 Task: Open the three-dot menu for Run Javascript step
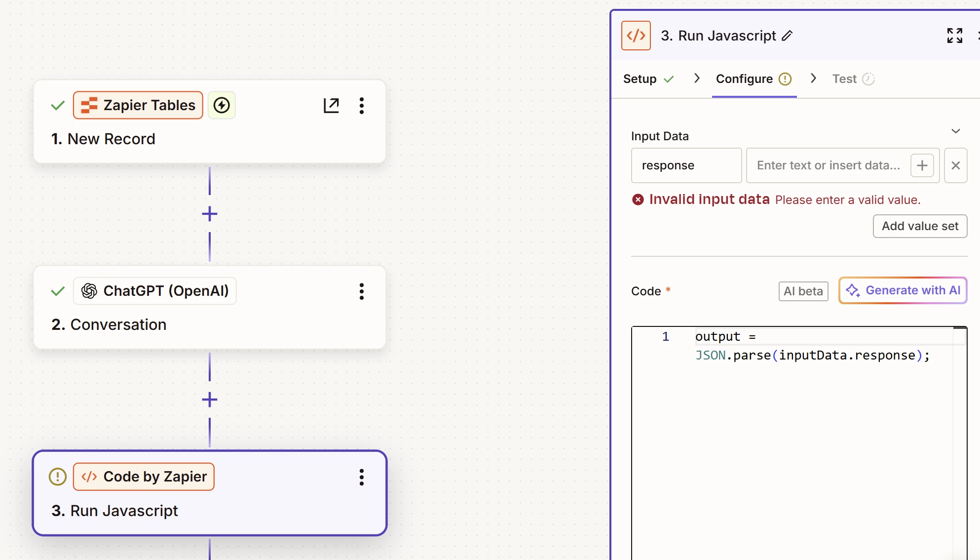point(362,477)
